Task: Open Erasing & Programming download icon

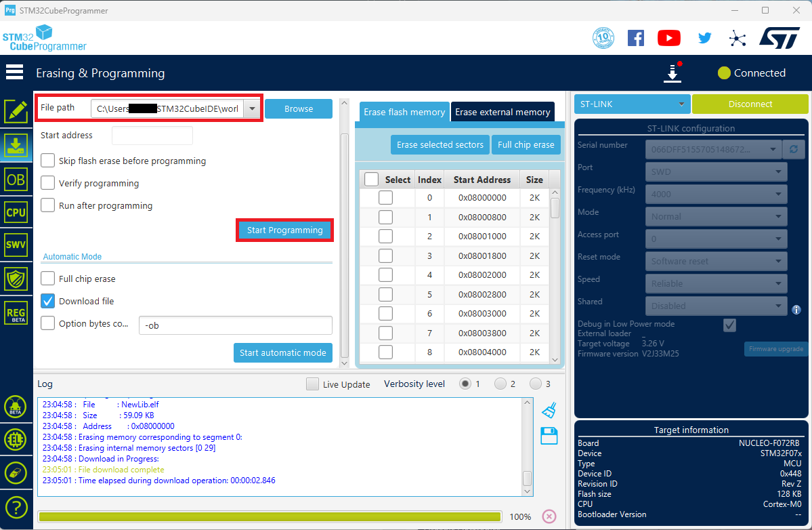Action: (x=16, y=146)
